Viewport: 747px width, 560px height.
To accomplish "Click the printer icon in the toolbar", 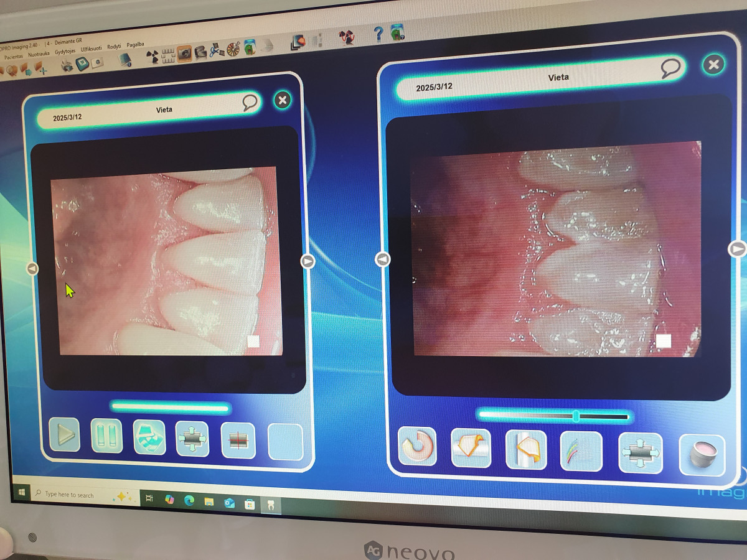I will [67, 66].
